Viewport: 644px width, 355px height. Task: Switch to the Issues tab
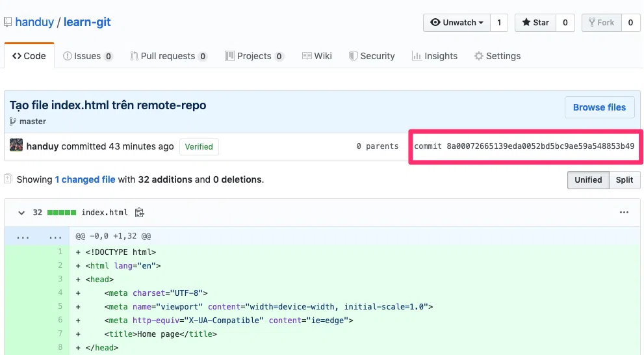point(88,56)
